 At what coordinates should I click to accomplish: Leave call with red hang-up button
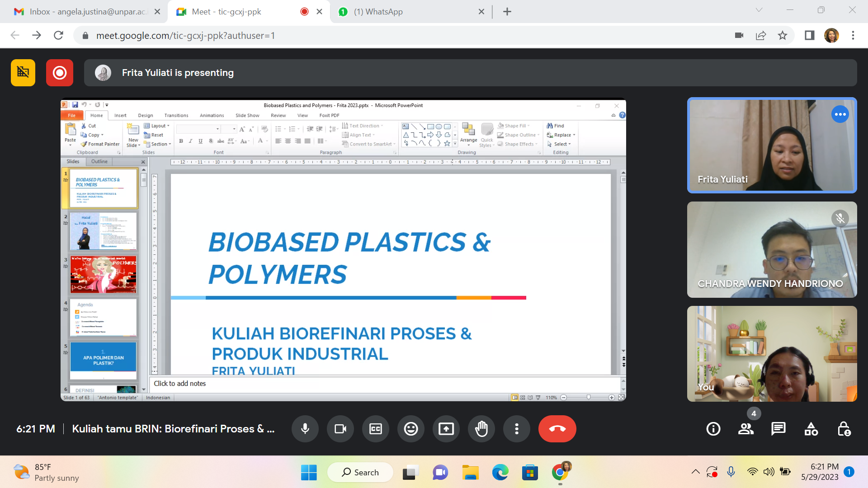(557, 429)
